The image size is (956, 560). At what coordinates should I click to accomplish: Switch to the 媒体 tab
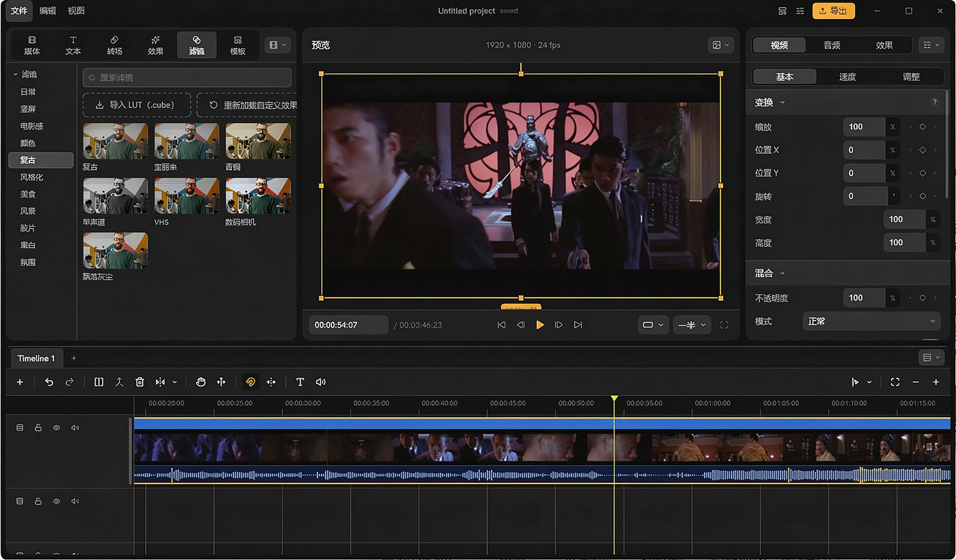click(x=32, y=45)
